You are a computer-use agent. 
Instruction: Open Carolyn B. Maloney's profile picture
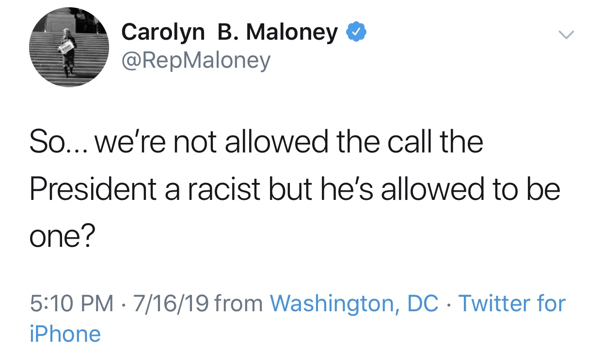point(69,47)
